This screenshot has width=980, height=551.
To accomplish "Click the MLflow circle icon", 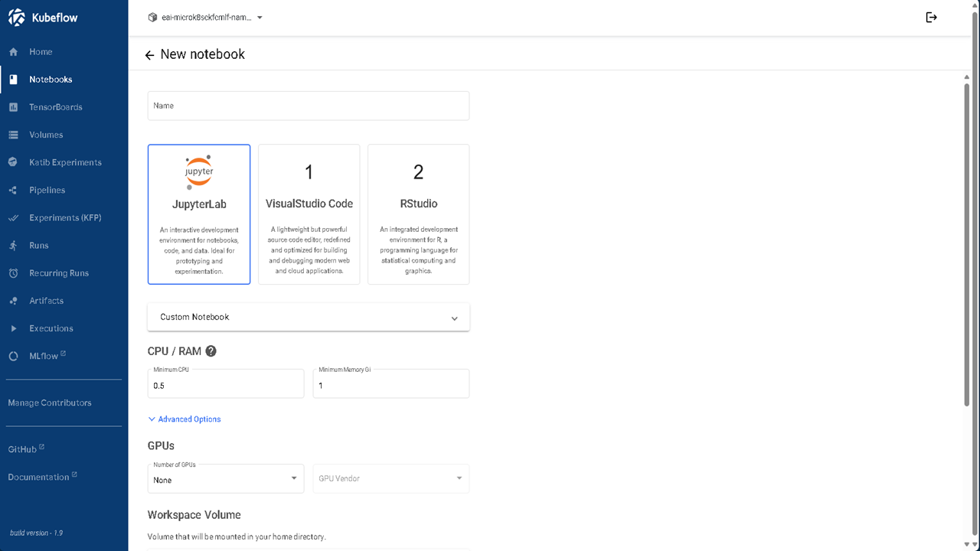I will pos(13,357).
